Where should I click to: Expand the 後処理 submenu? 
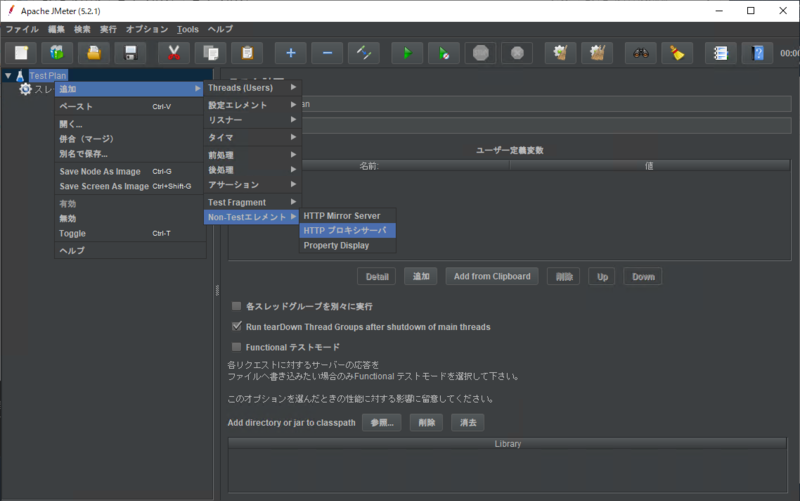point(252,169)
